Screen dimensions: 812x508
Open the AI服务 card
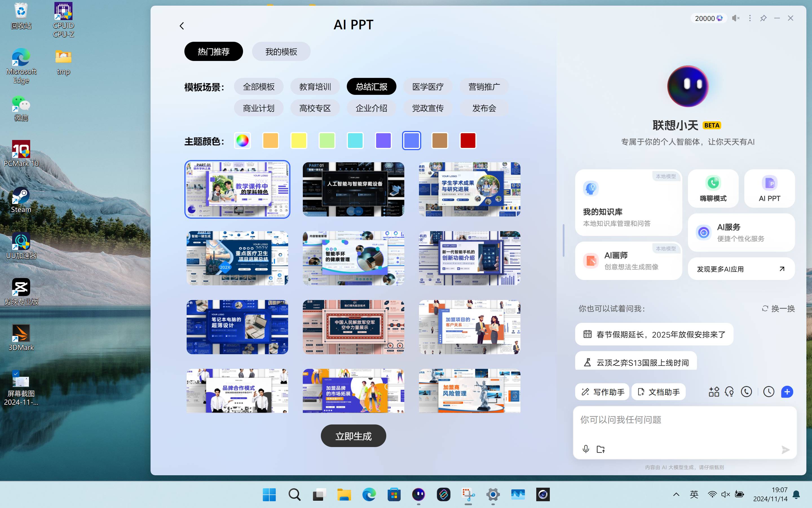click(741, 233)
